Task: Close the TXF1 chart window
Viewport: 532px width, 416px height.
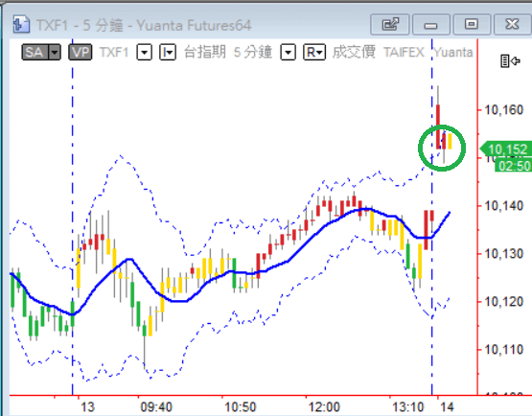Action: tap(512, 24)
